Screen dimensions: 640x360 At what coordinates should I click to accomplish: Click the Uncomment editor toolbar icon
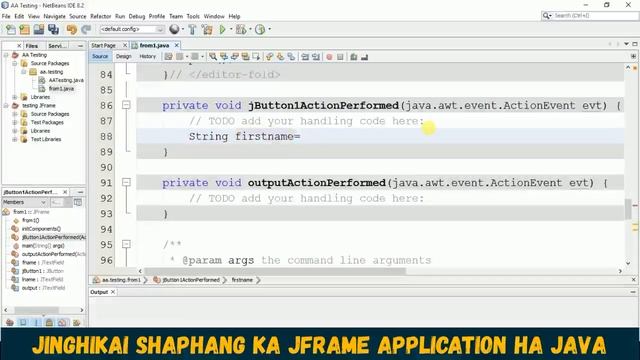tap(364, 57)
